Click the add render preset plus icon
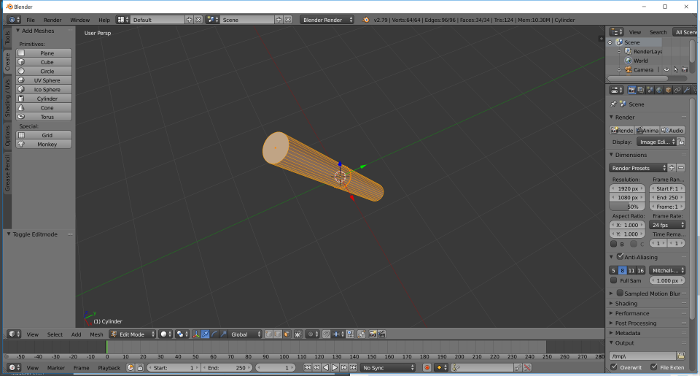This screenshot has height=376, width=700. (672, 167)
